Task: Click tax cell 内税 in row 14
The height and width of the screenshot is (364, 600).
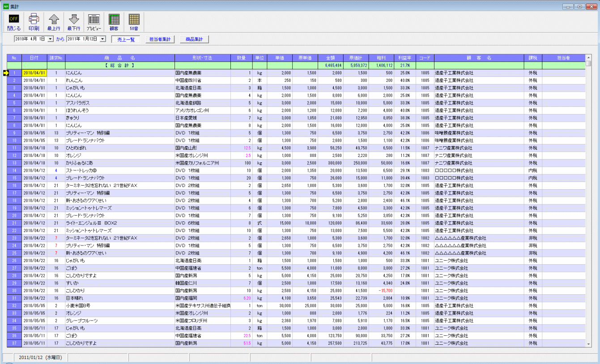Action: point(533,170)
